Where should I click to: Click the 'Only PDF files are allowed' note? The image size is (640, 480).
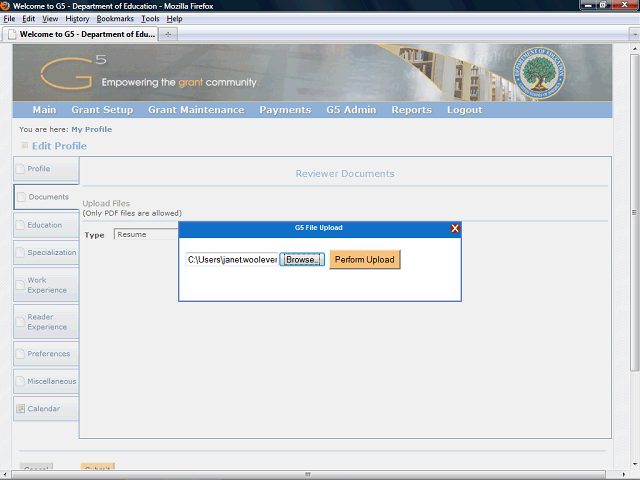click(132, 213)
